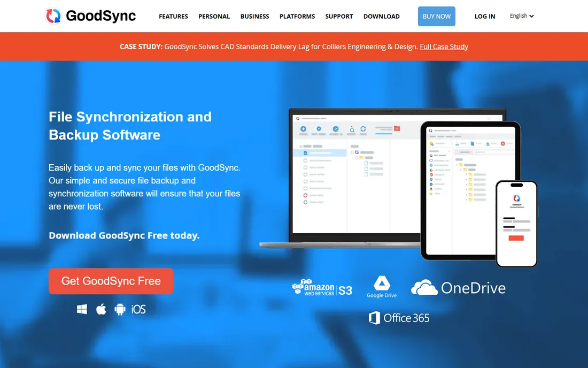
Task: Click the OneDrive logo
Action: 458,288
